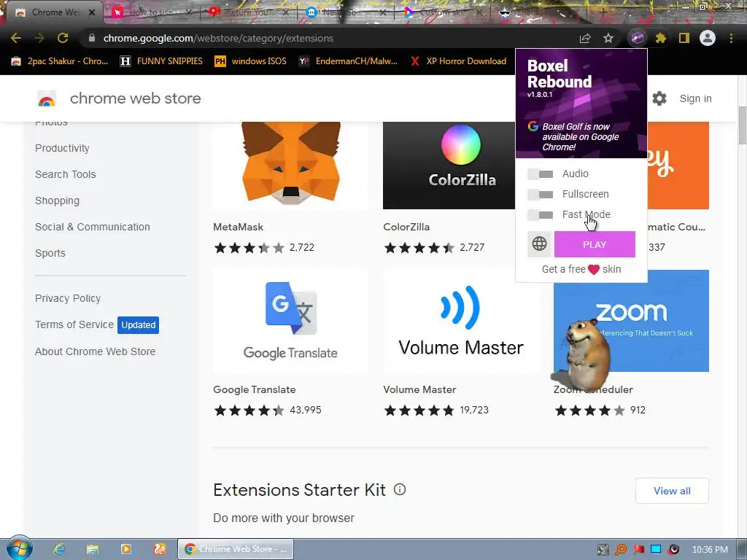The image size is (747, 560).
Task: Open Windows Explorer folder on taskbar
Action: coord(93,549)
